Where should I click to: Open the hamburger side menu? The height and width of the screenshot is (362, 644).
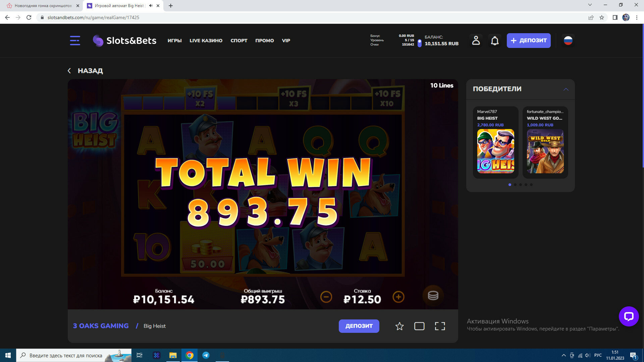(x=75, y=41)
